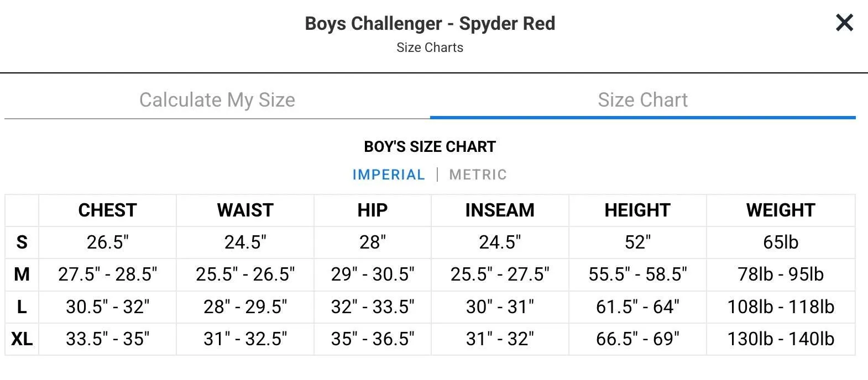Image resolution: width=868 pixels, height=380 pixels.
Task: Select the Size Chart tab
Action: pos(642,100)
